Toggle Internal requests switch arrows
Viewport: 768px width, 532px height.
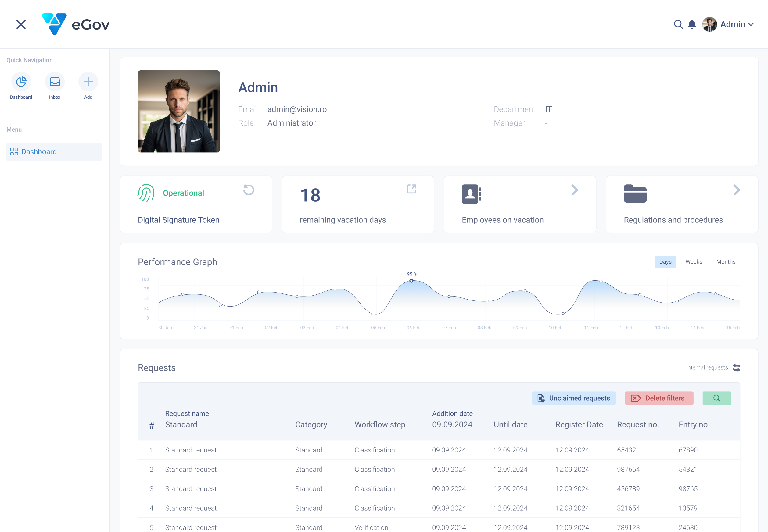[736, 368]
